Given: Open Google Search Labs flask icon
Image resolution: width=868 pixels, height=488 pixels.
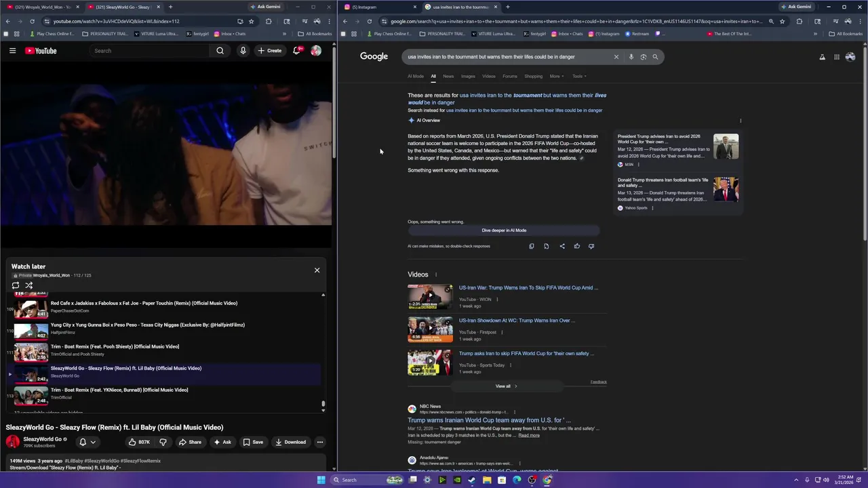Looking at the screenshot, I should (823, 57).
